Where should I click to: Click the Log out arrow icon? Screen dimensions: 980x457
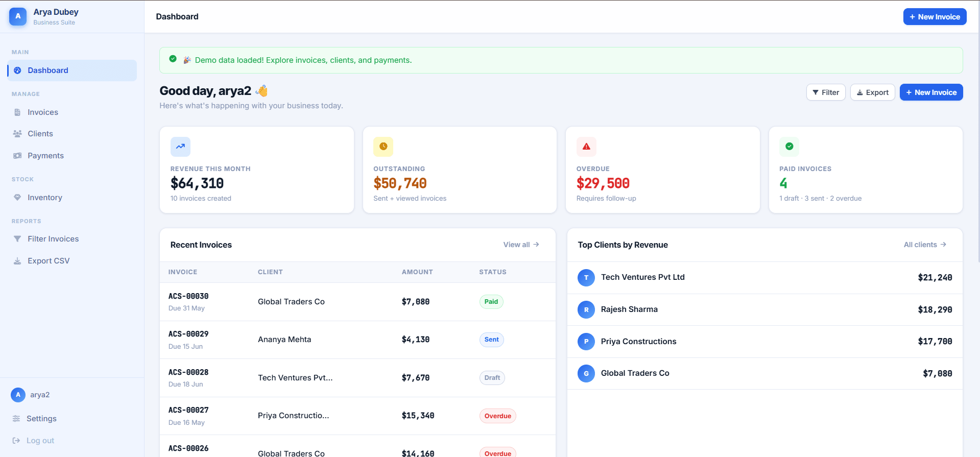pyautogui.click(x=16, y=441)
